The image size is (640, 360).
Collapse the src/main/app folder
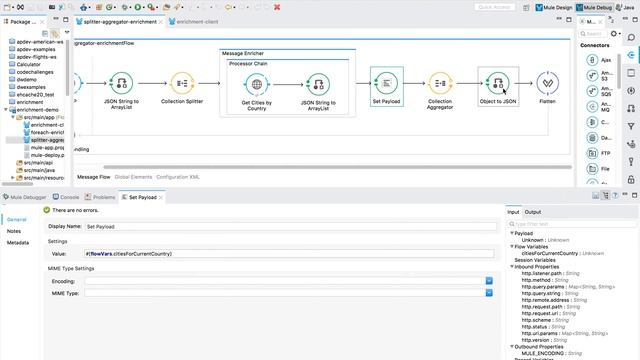point(13,117)
